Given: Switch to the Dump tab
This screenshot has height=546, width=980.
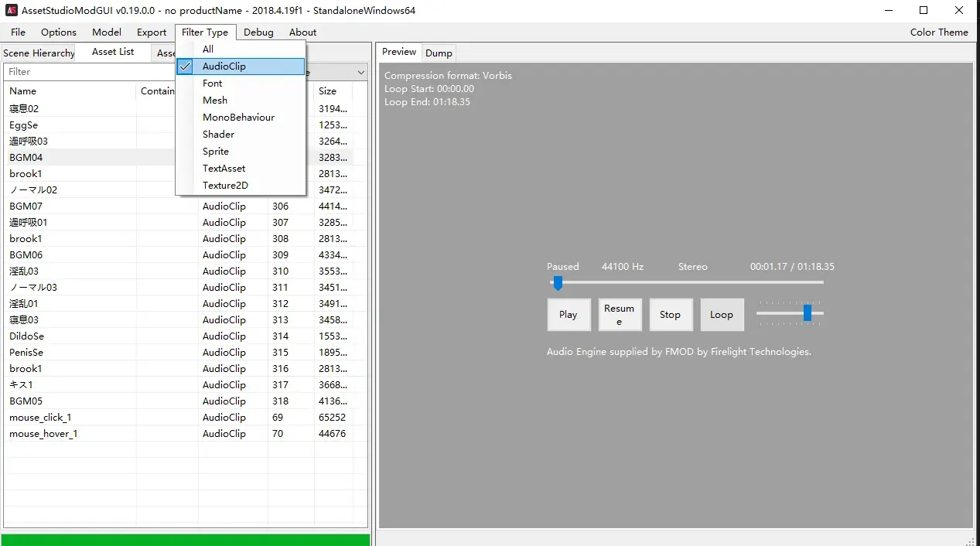Looking at the screenshot, I should click(x=439, y=53).
